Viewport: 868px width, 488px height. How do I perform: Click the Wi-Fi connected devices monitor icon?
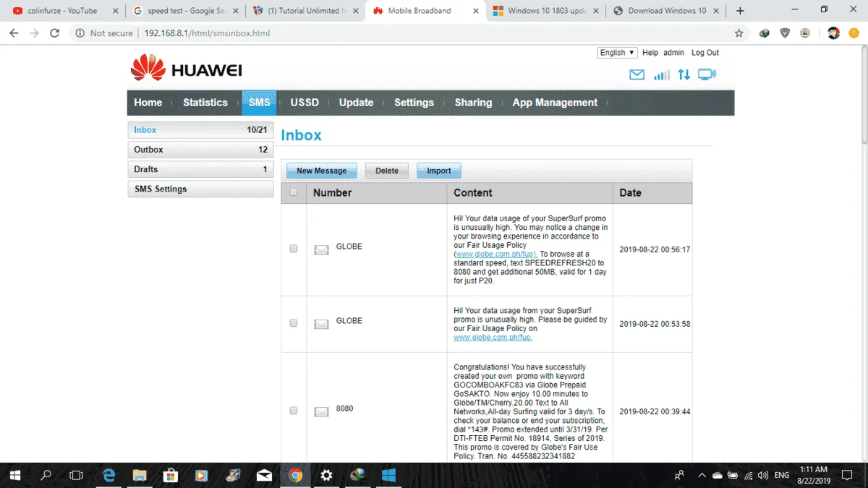point(707,74)
